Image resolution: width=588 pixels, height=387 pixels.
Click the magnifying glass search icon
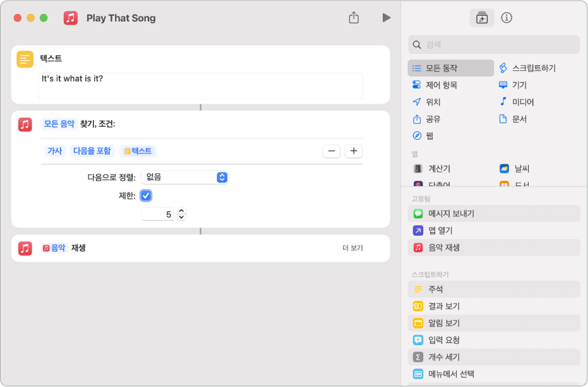417,45
